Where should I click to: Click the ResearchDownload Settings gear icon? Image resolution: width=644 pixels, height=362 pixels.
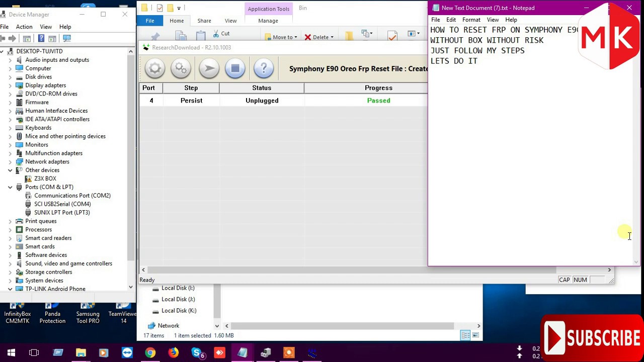coord(155,68)
